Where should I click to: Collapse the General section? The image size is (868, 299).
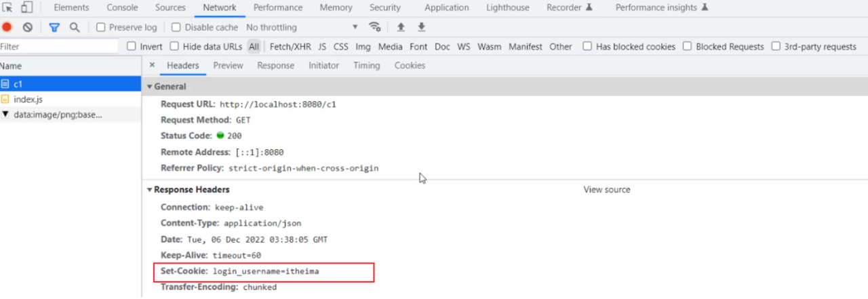click(x=150, y=87)
